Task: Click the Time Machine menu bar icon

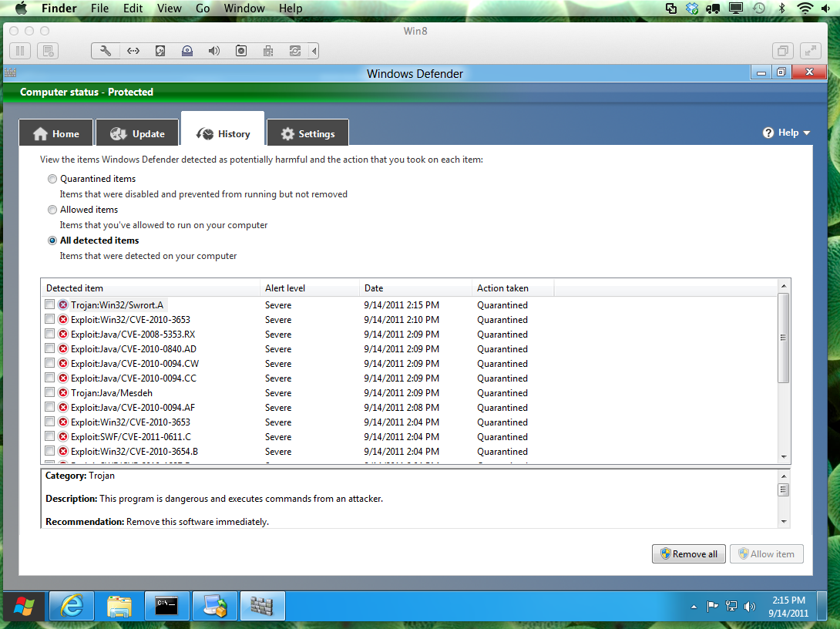Action: pos(759,8)
